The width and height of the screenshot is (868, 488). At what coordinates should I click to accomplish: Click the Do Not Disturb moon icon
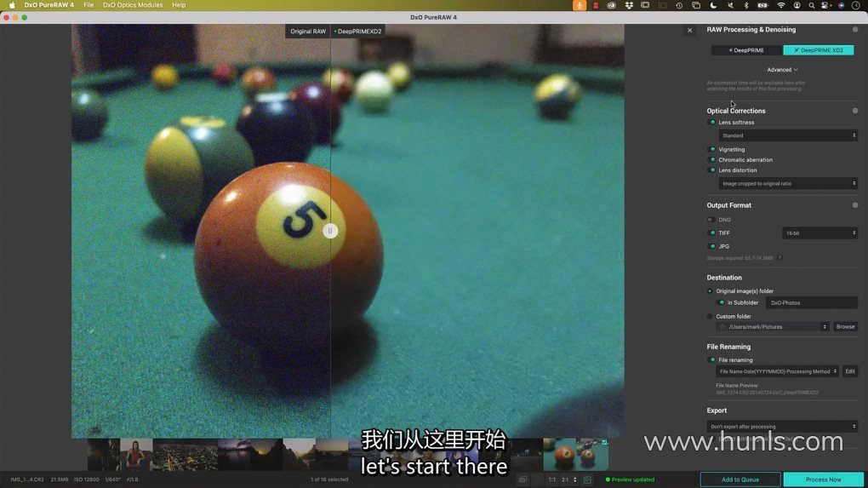click(713, 5)
